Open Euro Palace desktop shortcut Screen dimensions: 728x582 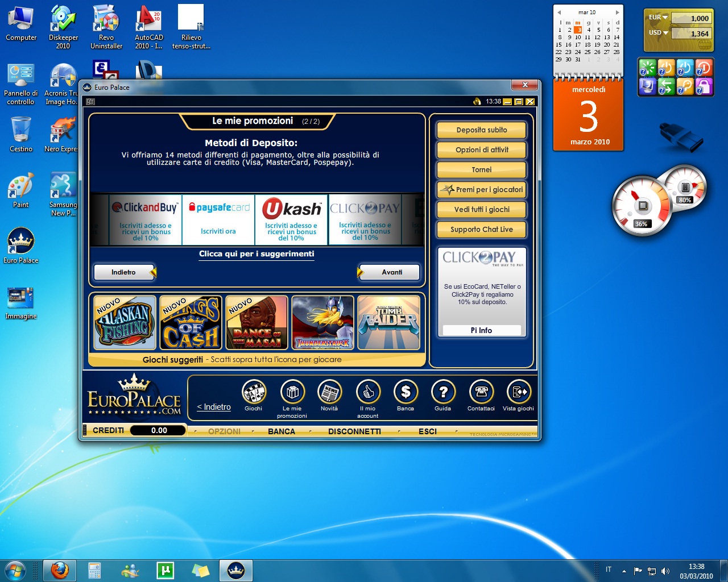pos(21,246)
